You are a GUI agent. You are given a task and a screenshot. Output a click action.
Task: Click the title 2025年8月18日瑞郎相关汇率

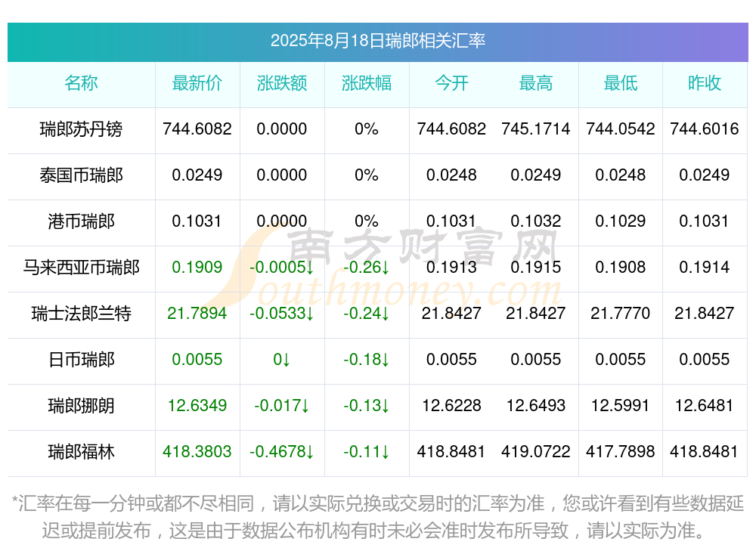[x=377, y=41]
